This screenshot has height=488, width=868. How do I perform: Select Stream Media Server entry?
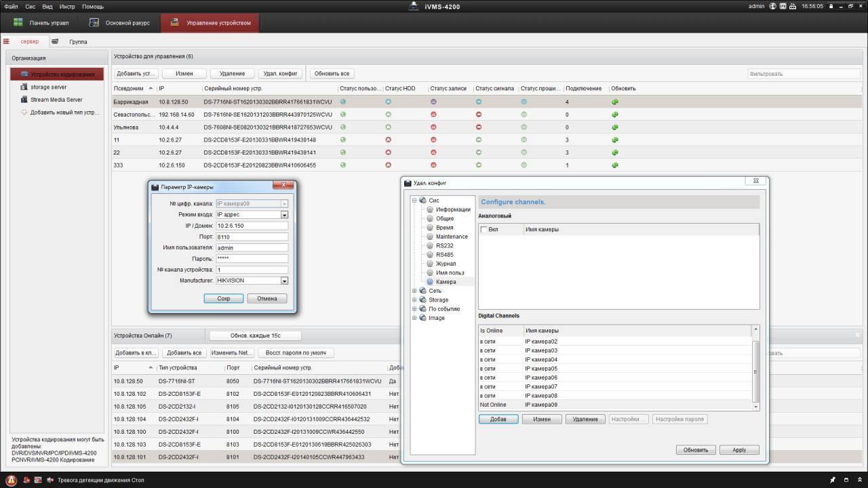(56, 100)
